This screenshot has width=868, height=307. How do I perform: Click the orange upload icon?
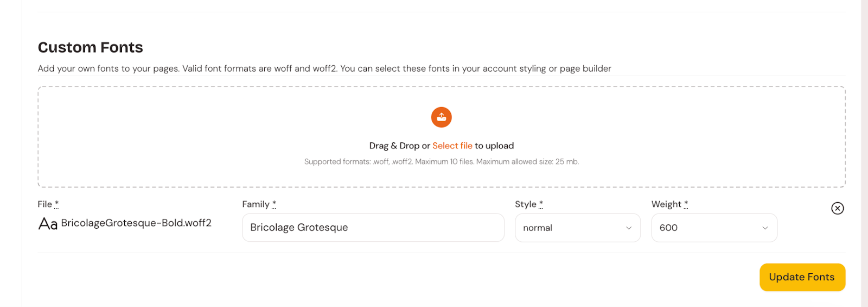pyautogui.click(x=441, y=117)
